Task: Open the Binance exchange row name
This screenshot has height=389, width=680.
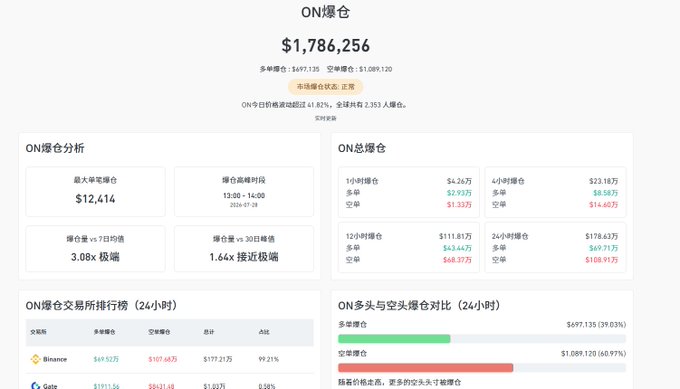Action: [55, 359]
